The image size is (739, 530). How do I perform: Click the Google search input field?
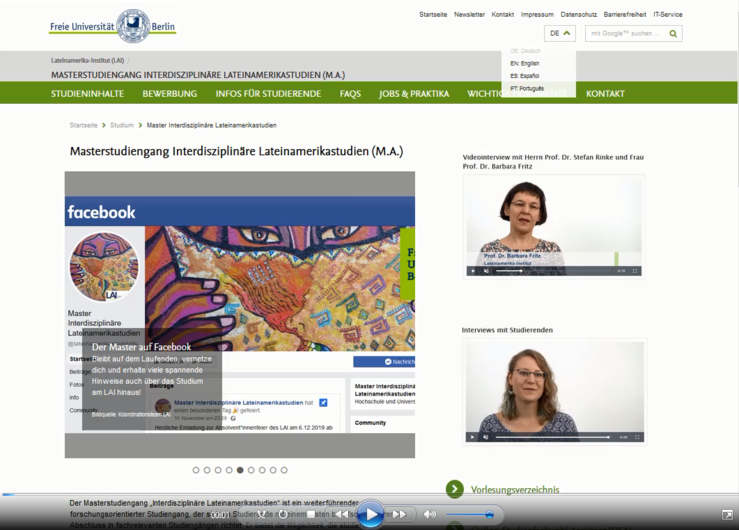[x=627, y=33]
